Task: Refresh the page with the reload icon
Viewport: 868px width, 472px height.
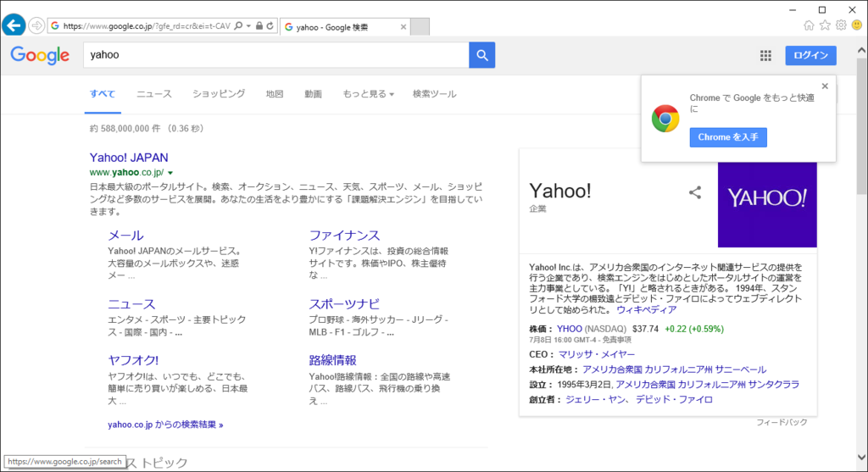Action: click(270, 26)
